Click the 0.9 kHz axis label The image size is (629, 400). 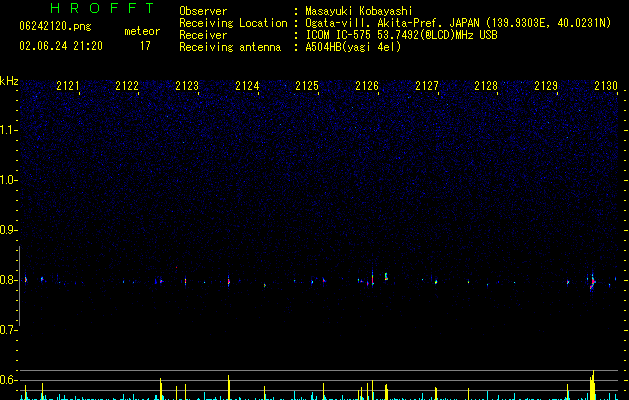pyautogui.click(x=8, y=230)
